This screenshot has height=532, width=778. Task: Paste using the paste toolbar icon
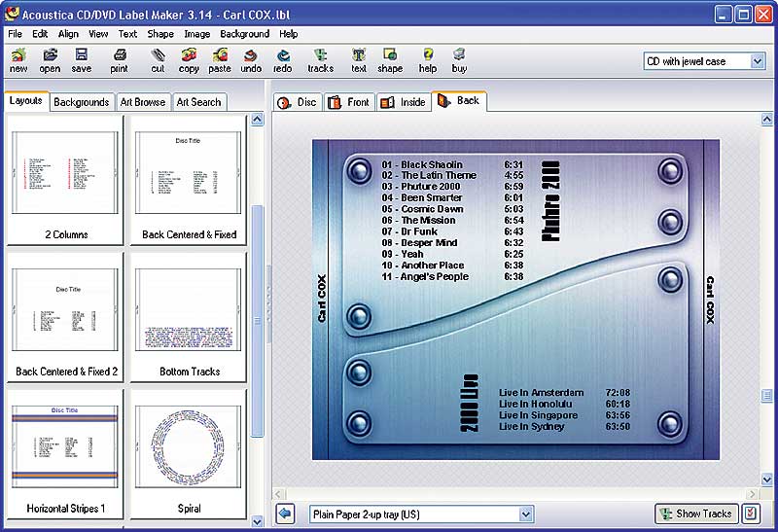point(220,60)
